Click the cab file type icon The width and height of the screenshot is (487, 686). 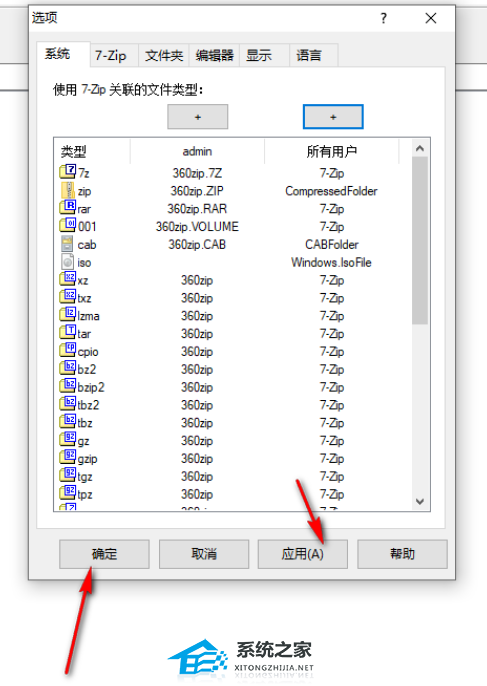(x=67, y=244)
